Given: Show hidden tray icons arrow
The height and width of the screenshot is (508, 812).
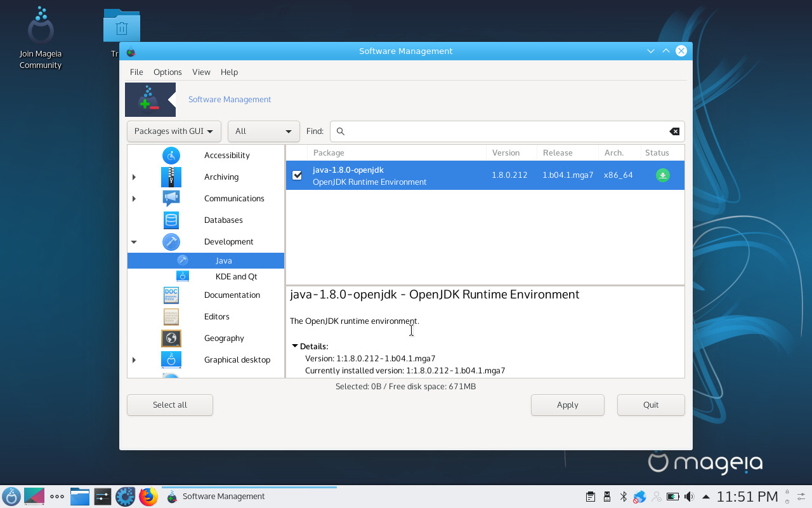Looking at the screenshot, I should pos(705,497).
